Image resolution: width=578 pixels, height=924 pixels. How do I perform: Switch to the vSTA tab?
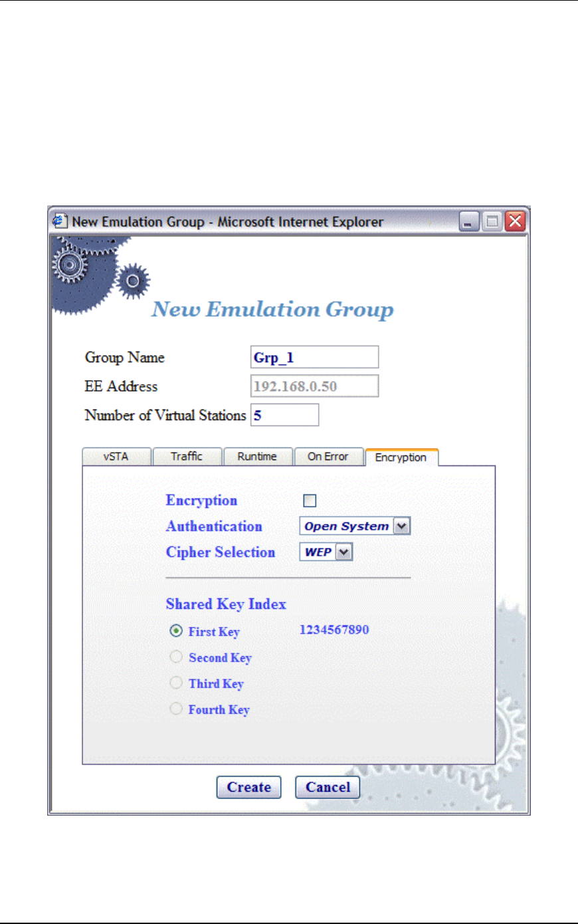pos(116,457)
